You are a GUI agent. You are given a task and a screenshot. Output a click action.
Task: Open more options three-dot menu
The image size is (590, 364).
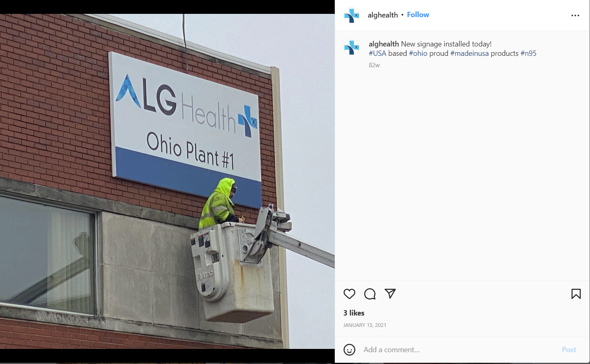[575, 15]
